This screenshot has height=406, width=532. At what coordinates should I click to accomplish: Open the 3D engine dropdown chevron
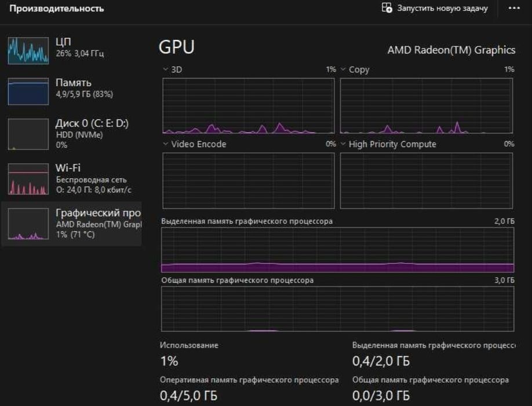pyautogui.click(x=166, y=69)
